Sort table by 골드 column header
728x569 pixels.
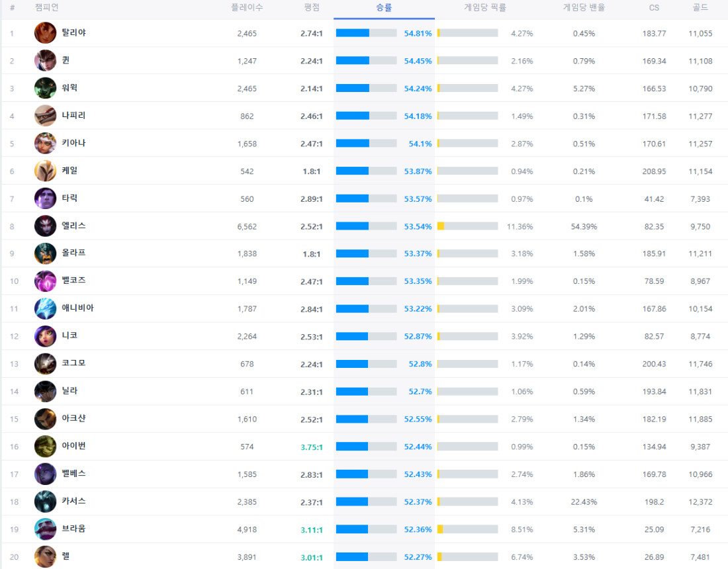[700, 8]
